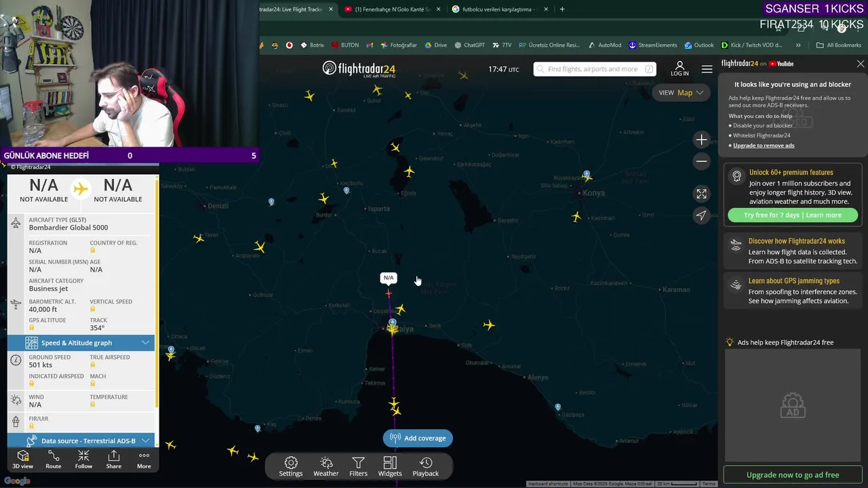Zoom in on the map

pos(701,140)
